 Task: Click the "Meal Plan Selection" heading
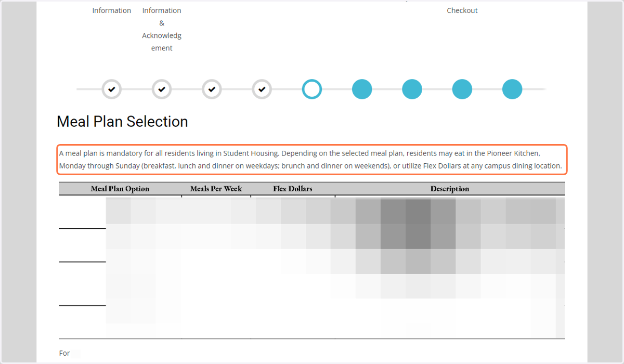122,122
